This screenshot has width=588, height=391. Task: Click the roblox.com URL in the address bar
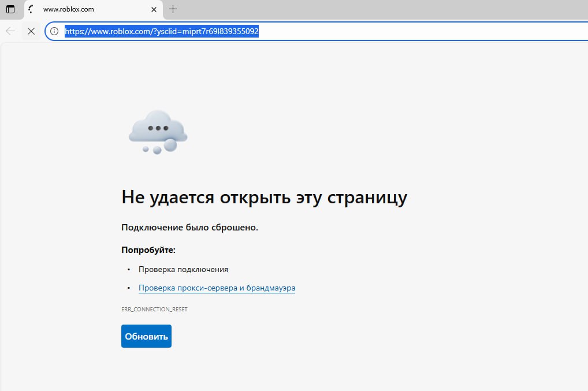pyautogui.click(x=161, y=32)
